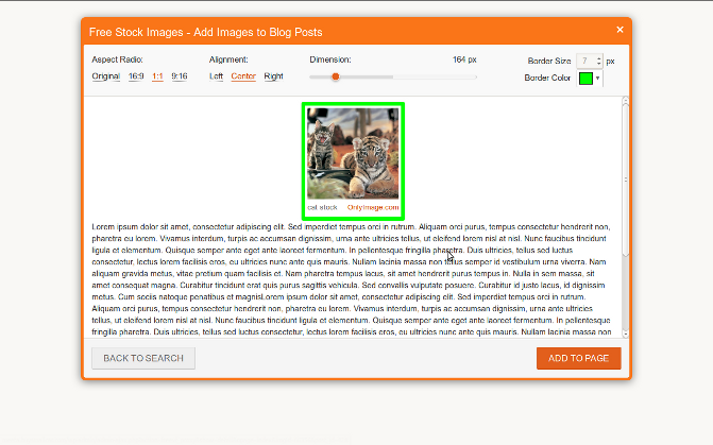Screen dimensions: 713x445
Task: Select the Original aspect ratio
Action: pos(106,76)
